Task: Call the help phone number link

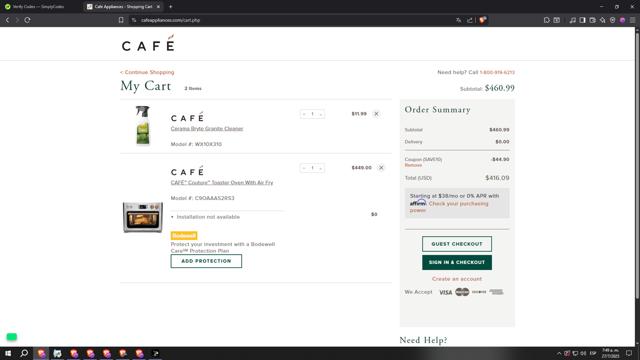Action: (497, 72)
